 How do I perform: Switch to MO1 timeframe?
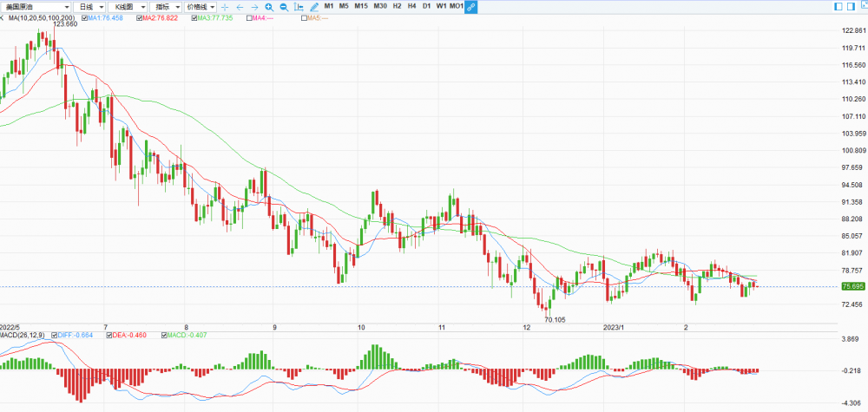pos(457,6)
